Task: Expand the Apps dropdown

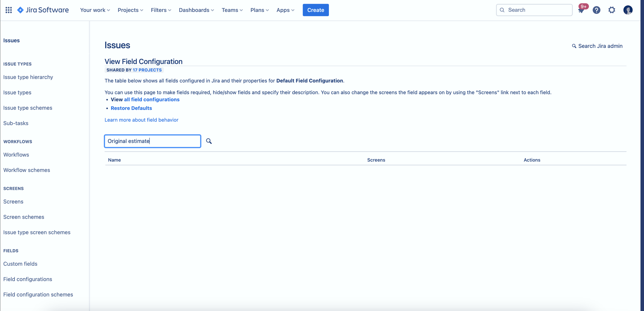Action: (285, 10)
